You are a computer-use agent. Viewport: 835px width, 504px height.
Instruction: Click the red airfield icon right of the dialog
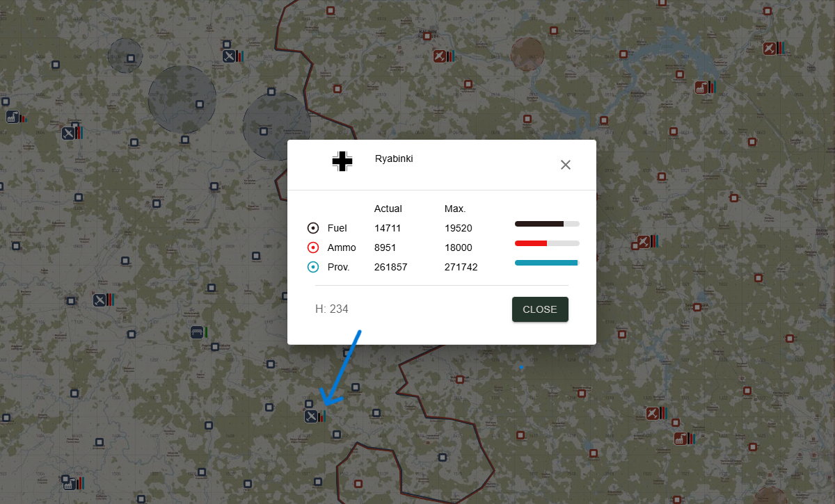point(644,242)
